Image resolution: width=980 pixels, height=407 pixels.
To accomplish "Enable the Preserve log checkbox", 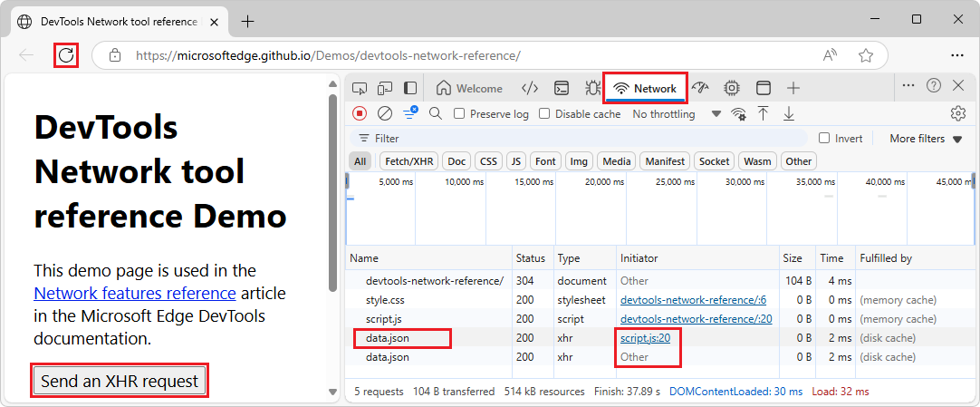I will point(459,114).
